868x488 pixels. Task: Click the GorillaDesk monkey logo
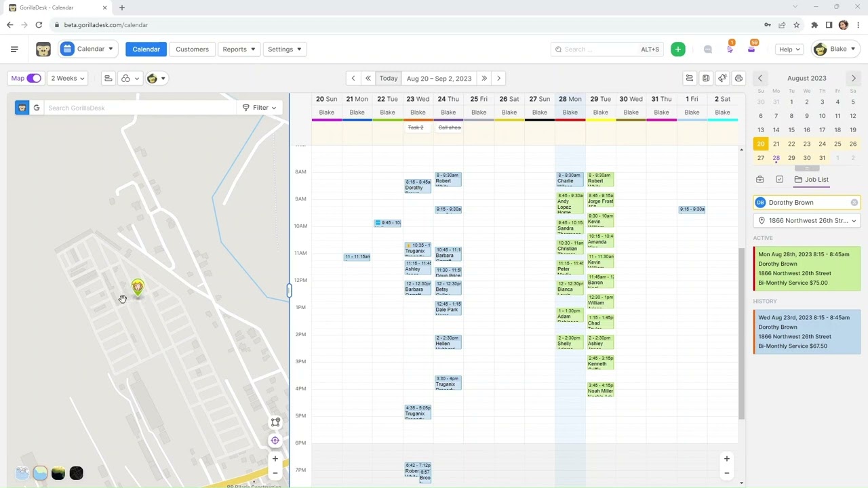point(43,49)
